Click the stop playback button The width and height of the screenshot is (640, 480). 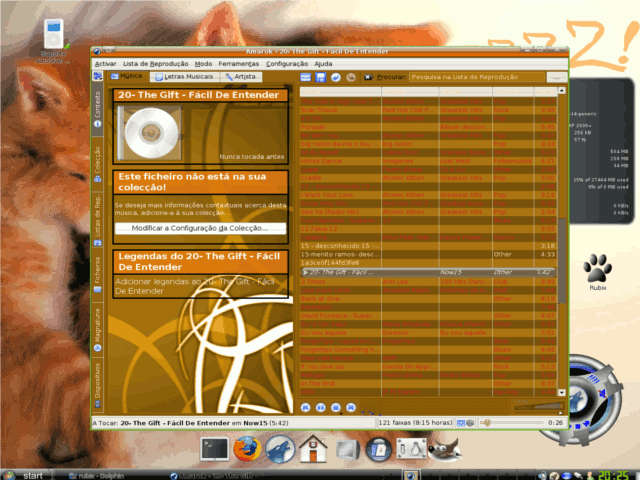(336, 407)
